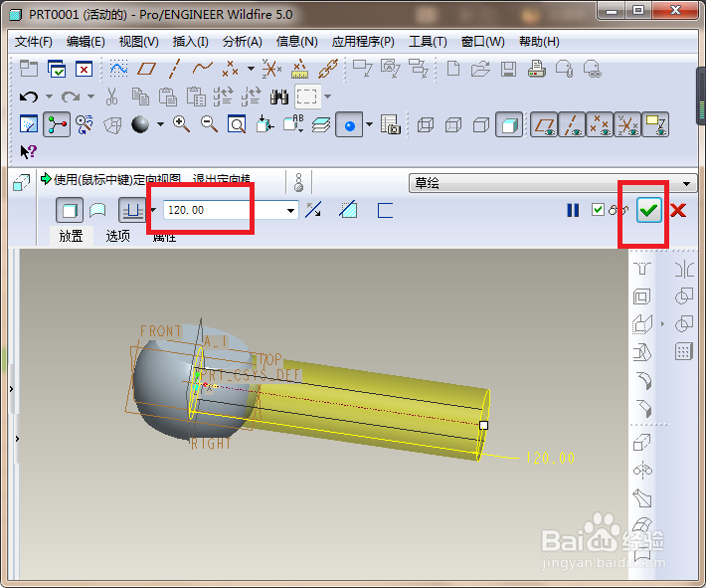Viewport: 706px width, 588px height.
Task: Cancel the feature with red X
Action: tap(678, 210)
